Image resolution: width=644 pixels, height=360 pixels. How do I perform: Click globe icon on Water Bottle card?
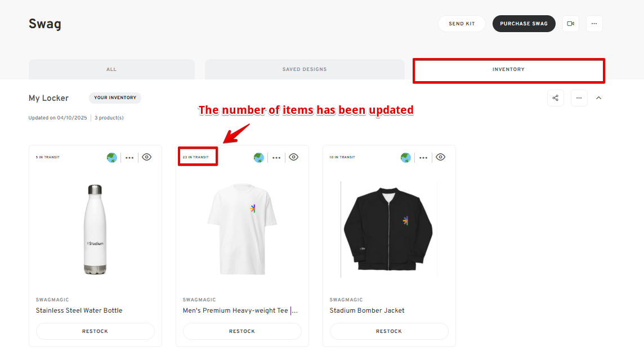pyautogui.click(x=111, y=157)
